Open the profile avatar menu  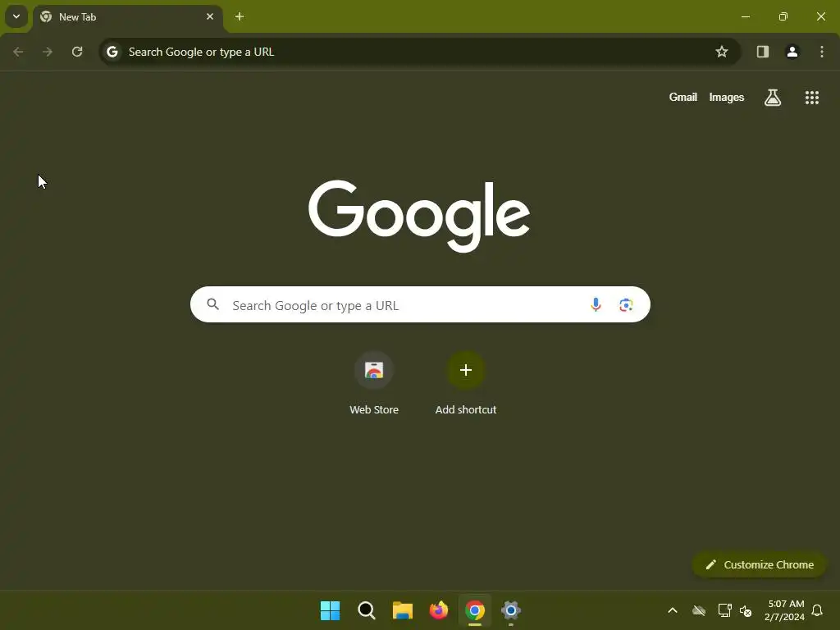click(x=792, y=52)
